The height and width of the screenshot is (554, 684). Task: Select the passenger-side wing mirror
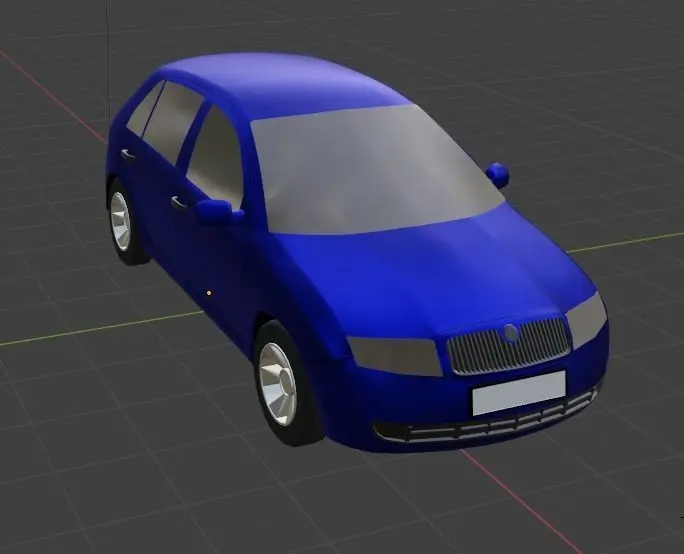tap(498, 174)
